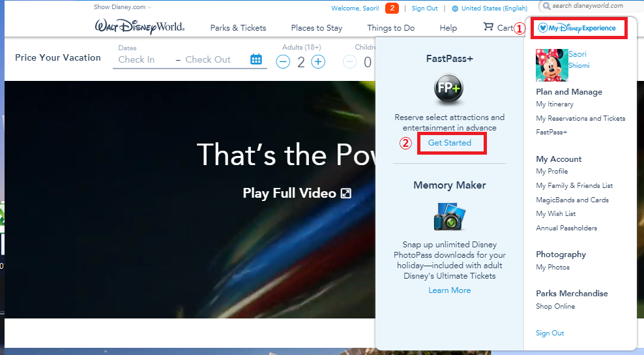
Task: Click the Walt Disney World logo
Action: [139, 27]
